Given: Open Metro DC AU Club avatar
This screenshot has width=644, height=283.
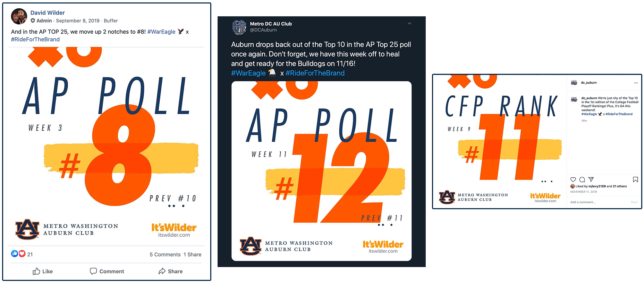Looking at the screenshot, I should (239, 27).
